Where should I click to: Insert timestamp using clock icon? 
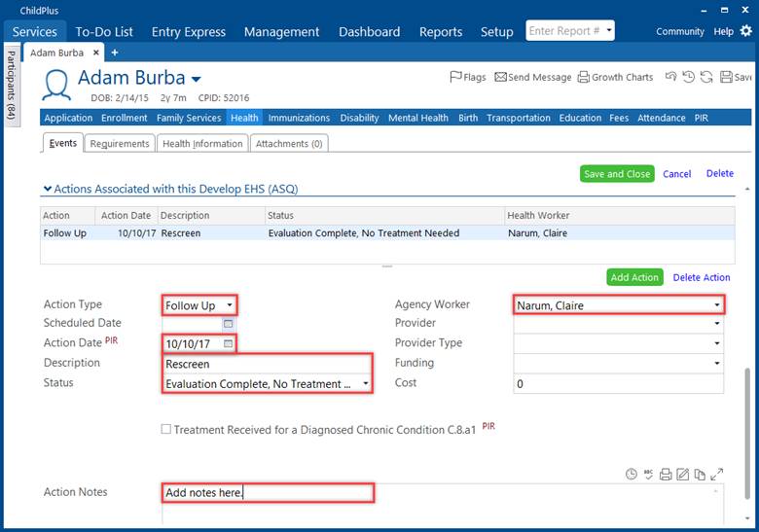(632, 475)
